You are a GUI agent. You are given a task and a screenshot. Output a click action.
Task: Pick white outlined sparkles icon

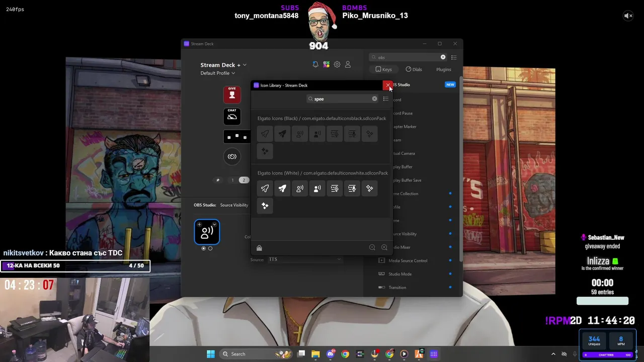click(370, 189)
